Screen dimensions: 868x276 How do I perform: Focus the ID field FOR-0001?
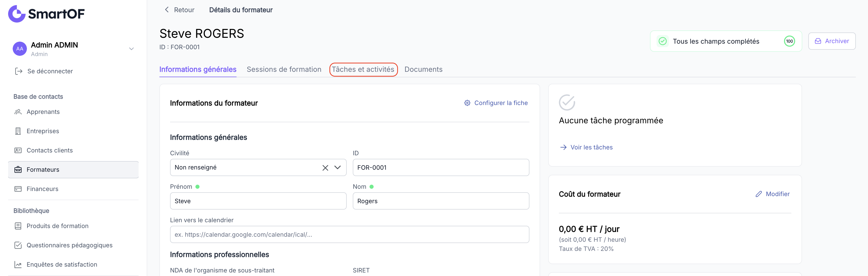(x=441, y=167)
